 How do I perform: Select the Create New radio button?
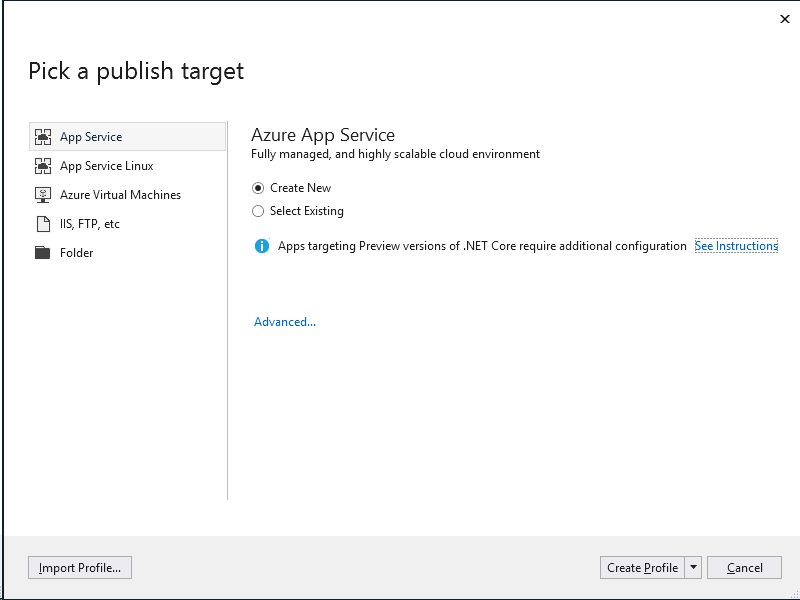click(258, 188)
